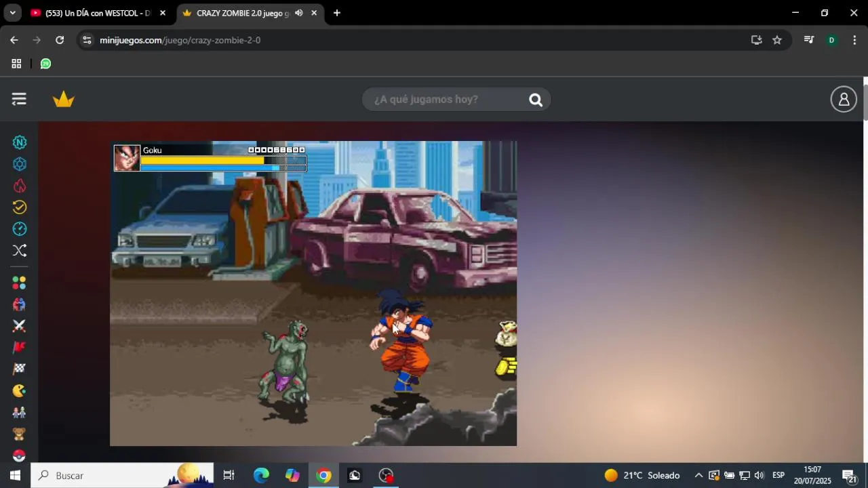The image size is (868, 488).
Task: Open the network icon in system tray
Action: pos(744,475)
